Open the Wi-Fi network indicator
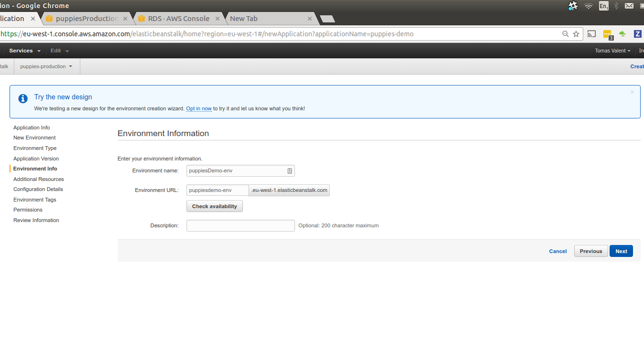 click(x=589, y=6)
